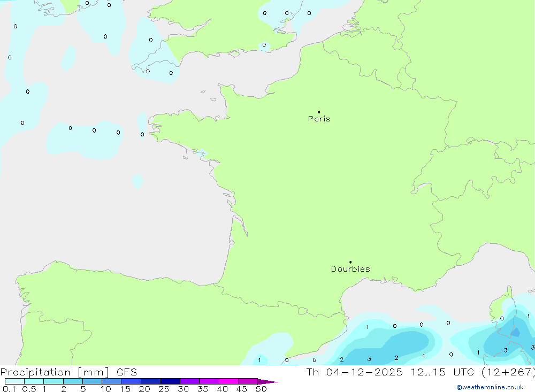
Task: Click the above-50 mm legend arrow tip
Action: [268, 382]
